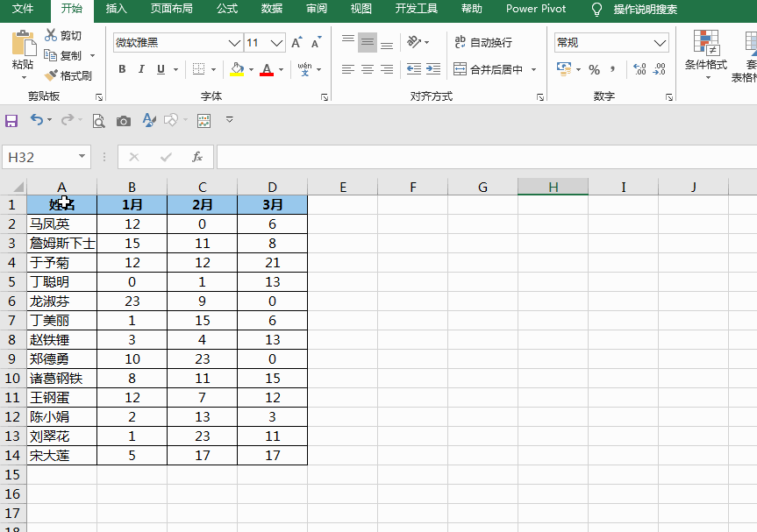Open font name dropdown 微软雅黑
This screenshot has width=757, height=532.
tap(234, 43)
